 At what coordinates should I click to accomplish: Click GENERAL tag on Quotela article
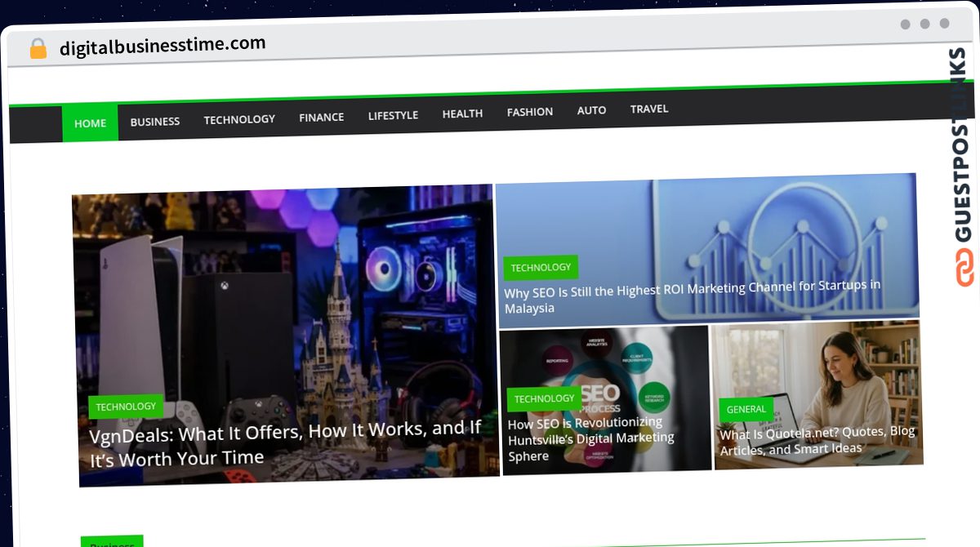[746, 409]
